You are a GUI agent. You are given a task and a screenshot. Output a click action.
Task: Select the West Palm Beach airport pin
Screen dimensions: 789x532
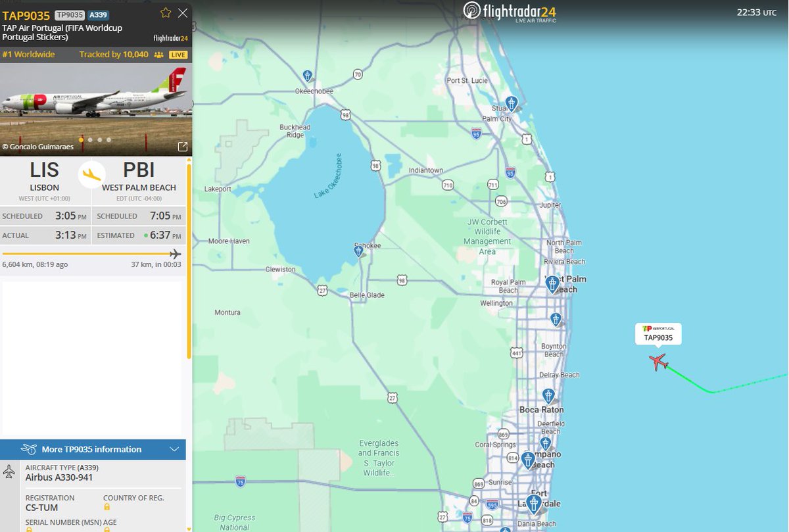pyautogui.click(x=552, y=284)
